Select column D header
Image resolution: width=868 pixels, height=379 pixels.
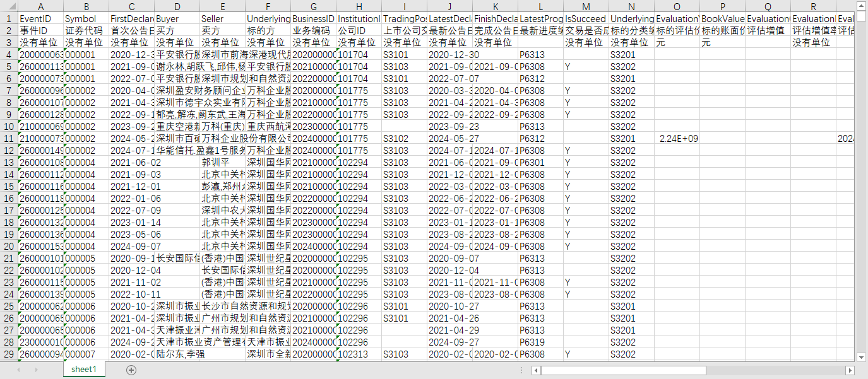tap(177, 6)
